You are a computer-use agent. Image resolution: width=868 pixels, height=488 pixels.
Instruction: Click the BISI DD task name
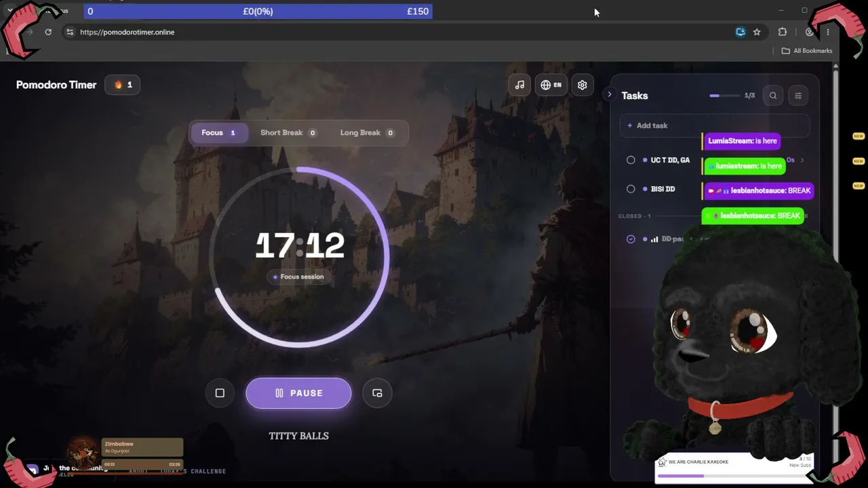[663, 189]
